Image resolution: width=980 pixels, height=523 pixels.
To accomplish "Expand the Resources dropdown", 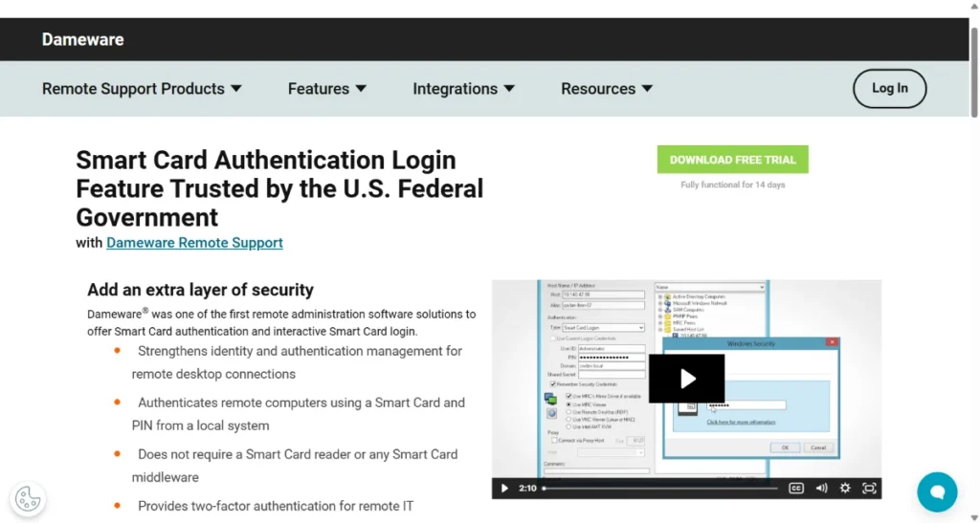I will coord(607,89).
